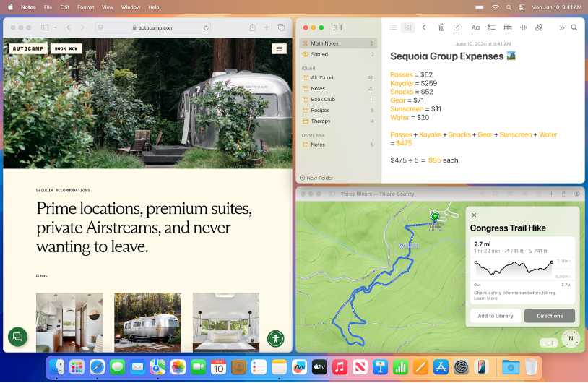Open the Format menu in menu bar

(x=85, y=7)
